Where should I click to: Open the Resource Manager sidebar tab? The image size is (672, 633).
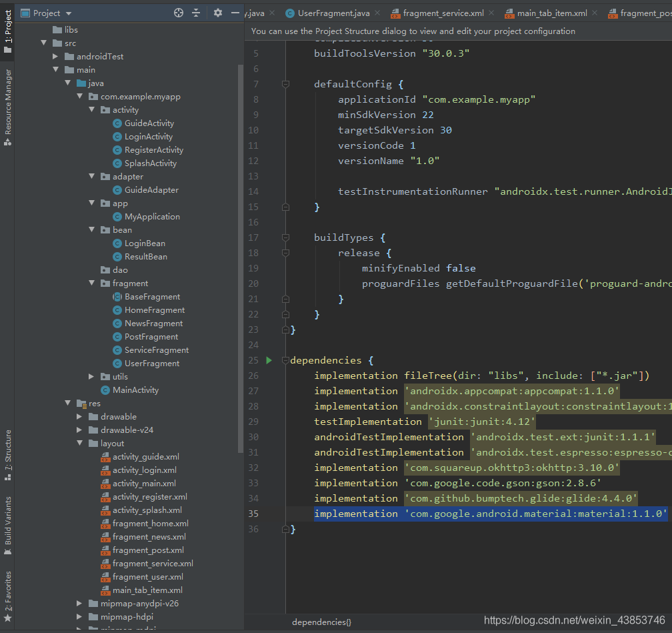8,107
